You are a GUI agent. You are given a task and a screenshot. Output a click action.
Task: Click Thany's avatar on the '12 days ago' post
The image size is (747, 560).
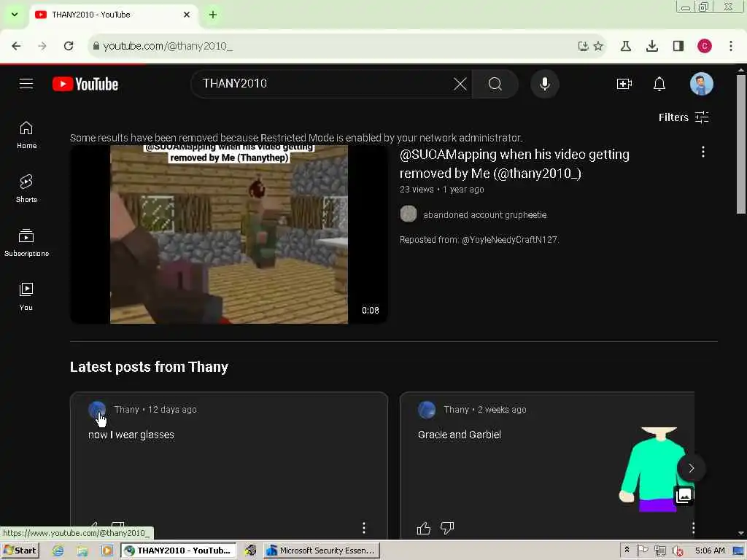97,410
